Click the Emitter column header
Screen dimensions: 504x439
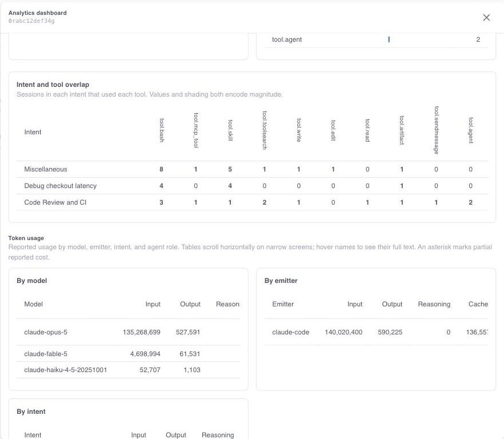(x=283, y=304)
